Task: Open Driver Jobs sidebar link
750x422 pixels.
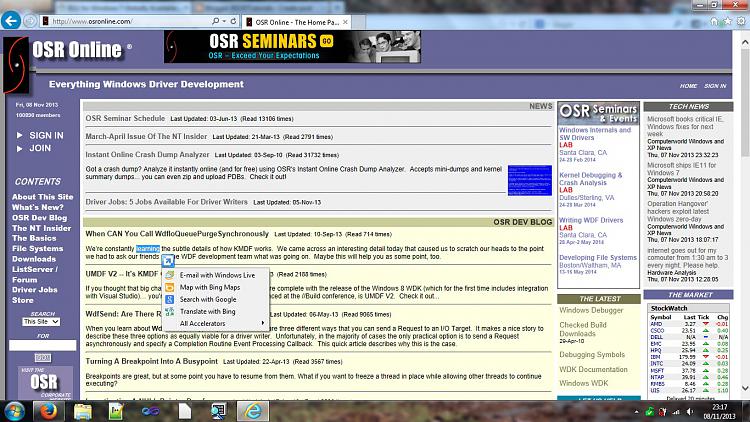Action: (34, 289)
